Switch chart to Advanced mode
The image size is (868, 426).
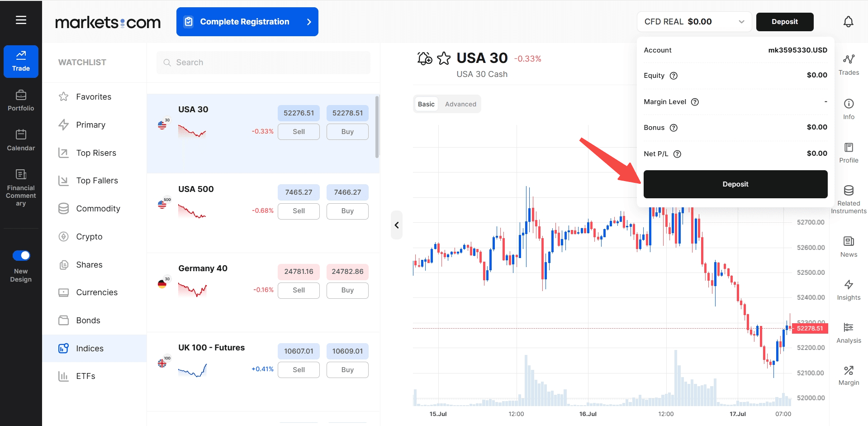tap(460, 104)
